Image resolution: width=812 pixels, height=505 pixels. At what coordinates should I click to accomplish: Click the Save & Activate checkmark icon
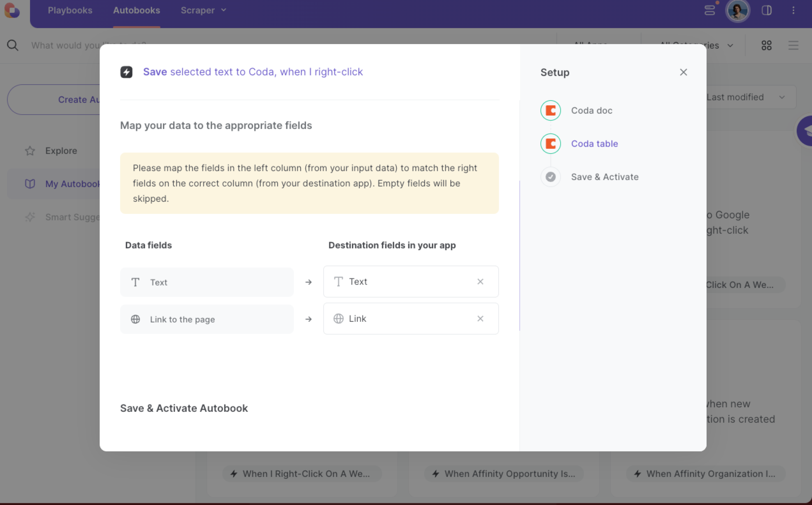click(x=550, y=177)
